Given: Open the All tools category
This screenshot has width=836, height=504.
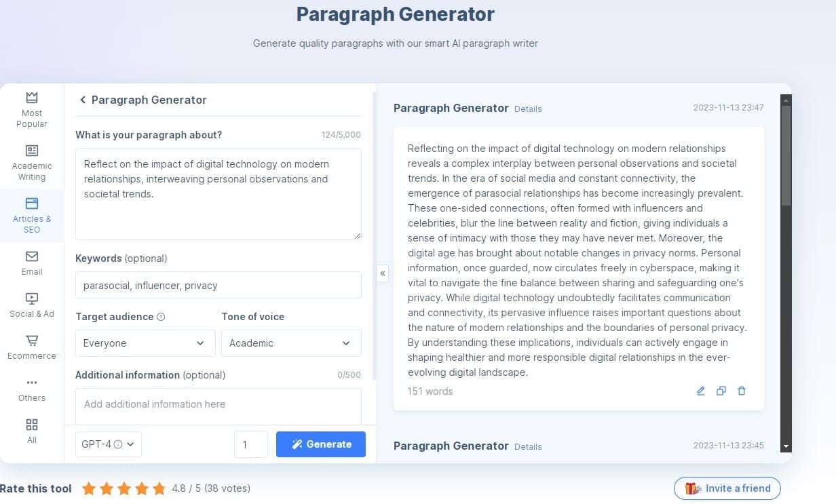Looking at the screenshot, I should point(32,430).
